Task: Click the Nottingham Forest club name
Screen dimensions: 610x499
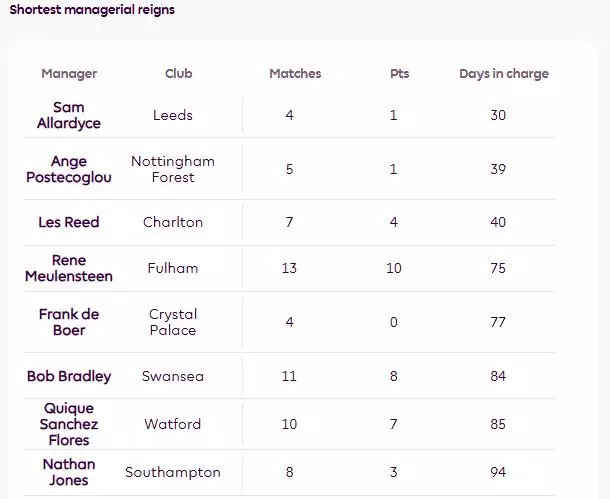Action: [173, 169]
